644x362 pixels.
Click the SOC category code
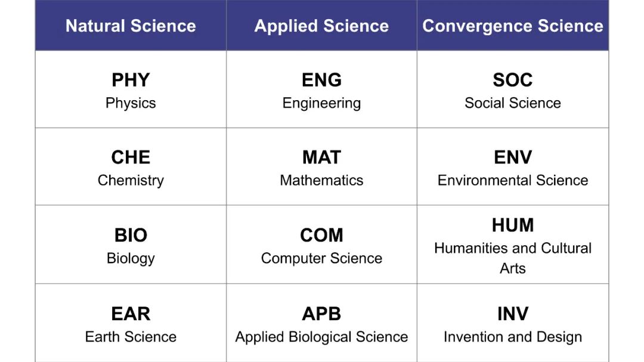pos(513,80)
